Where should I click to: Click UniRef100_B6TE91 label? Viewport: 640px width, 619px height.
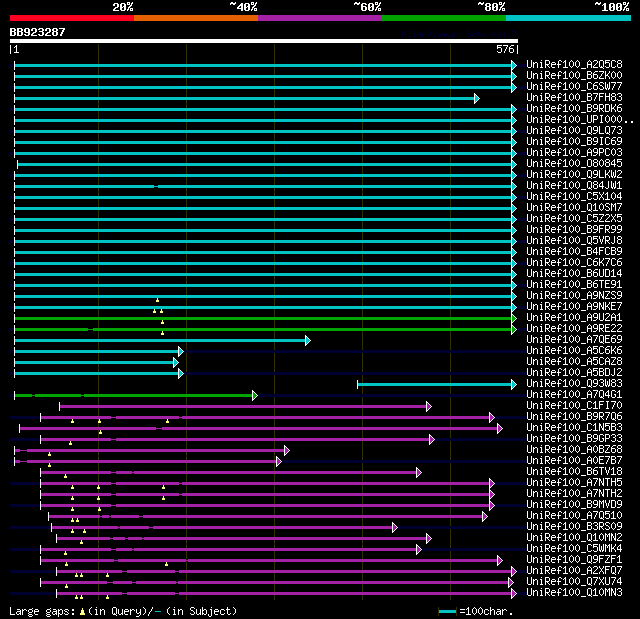(574, 285)
